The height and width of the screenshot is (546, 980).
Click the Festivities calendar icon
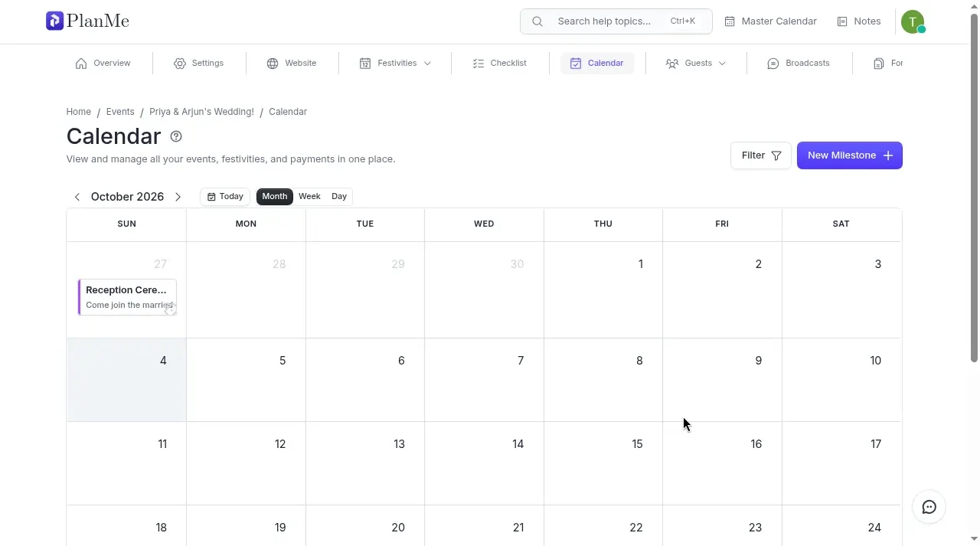365,64
